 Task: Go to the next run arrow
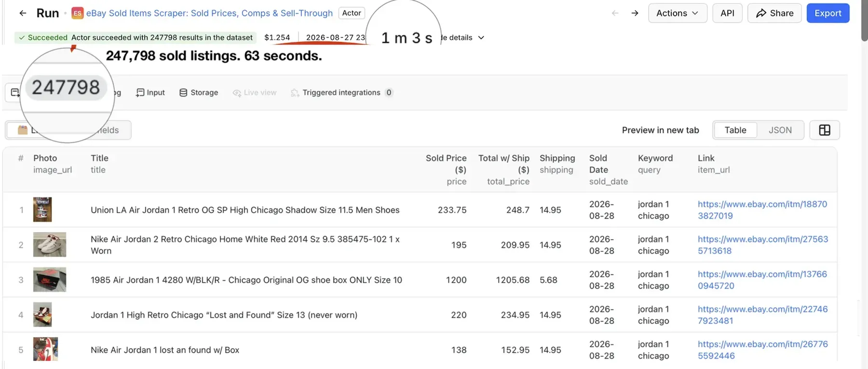(x=635, y=13)
